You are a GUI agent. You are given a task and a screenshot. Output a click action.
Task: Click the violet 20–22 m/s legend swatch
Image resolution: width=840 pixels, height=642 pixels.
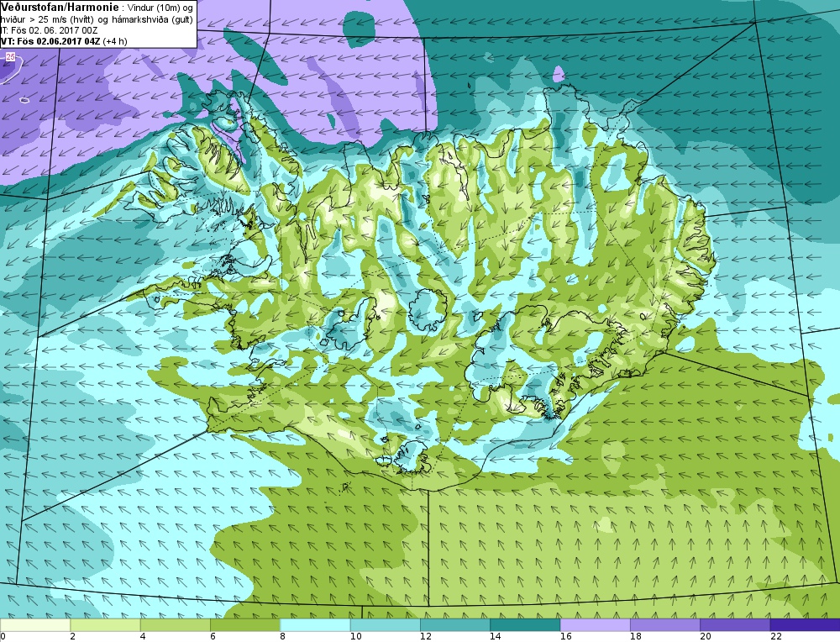(x=735, y=625)
